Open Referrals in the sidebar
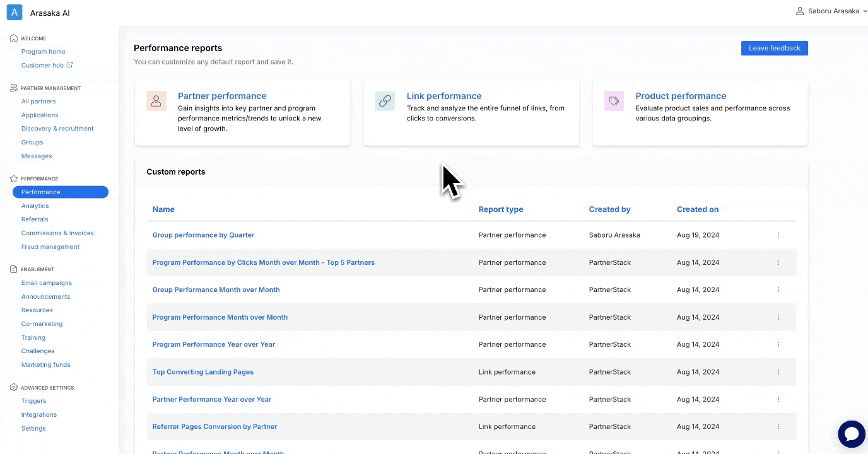The image size is (868, 454). [35, 219]
